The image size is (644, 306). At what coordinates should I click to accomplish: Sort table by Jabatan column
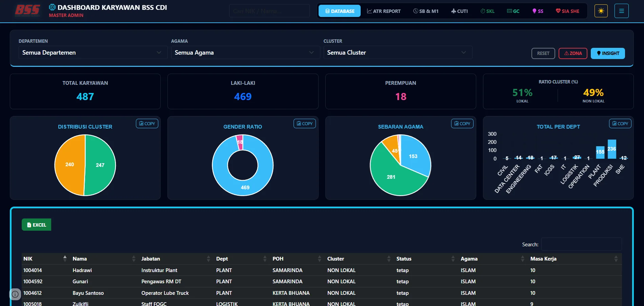coord(177,259)
